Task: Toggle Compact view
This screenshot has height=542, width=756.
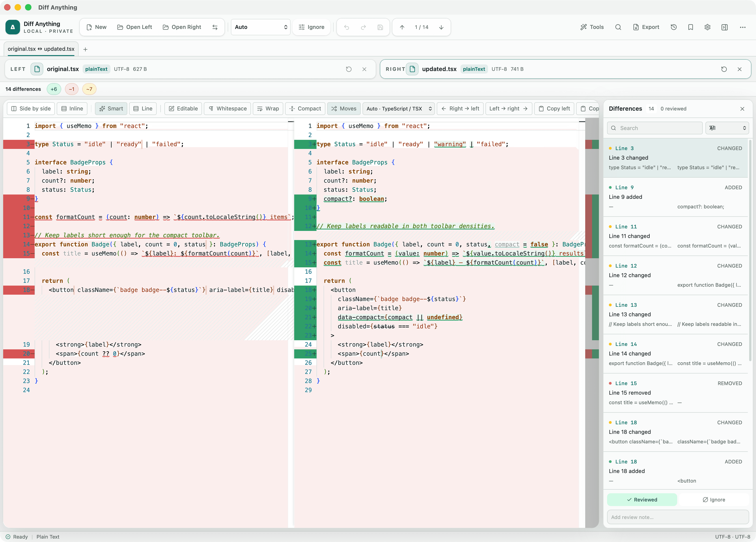Action: (305, 109)
